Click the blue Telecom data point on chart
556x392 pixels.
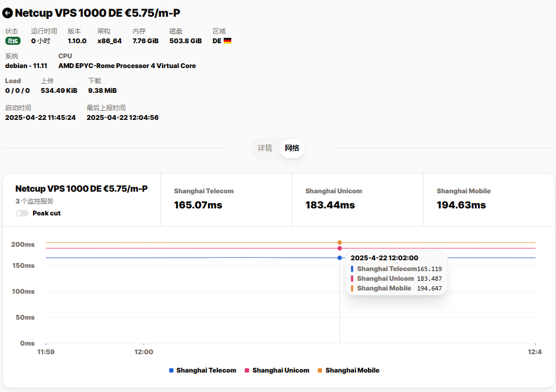[339, 258]
